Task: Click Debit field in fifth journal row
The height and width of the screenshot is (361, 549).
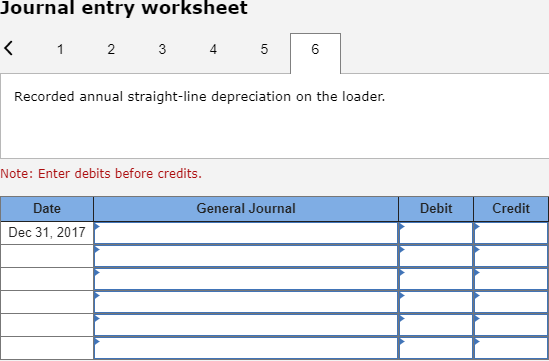Action: (x=436, y=325)
